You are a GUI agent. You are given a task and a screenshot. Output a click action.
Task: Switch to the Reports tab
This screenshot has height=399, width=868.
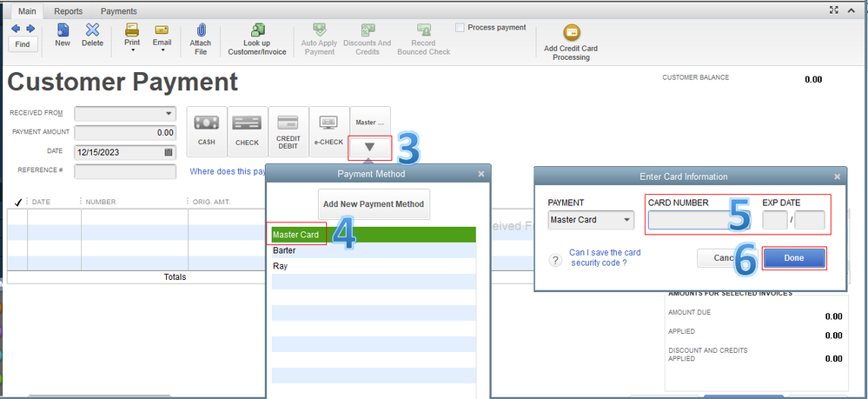69,11
